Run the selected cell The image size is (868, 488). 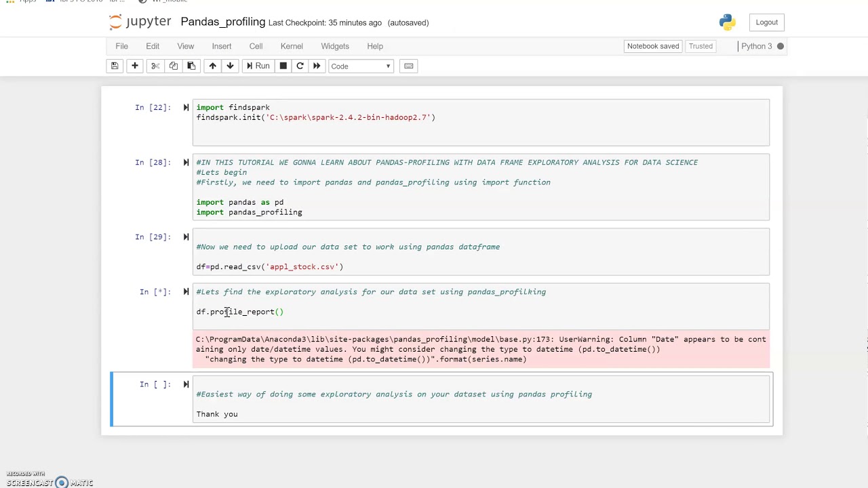[x=258, y=66]
